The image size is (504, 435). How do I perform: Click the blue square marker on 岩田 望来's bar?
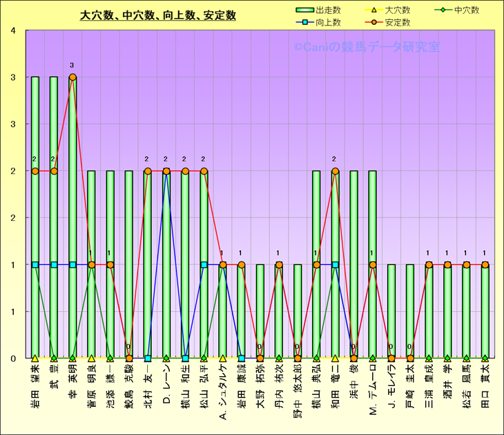[x=35, y=264]
